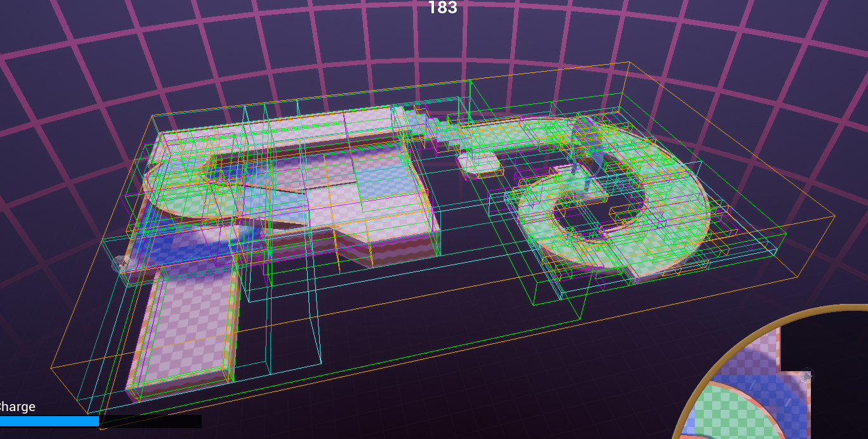Click the circular minimap in the corner
This screenshot has height=439, width=868.
pos(770,372)
